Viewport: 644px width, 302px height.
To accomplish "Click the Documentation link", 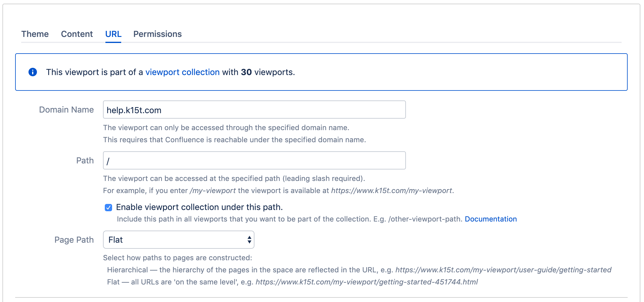I will 490,219.
